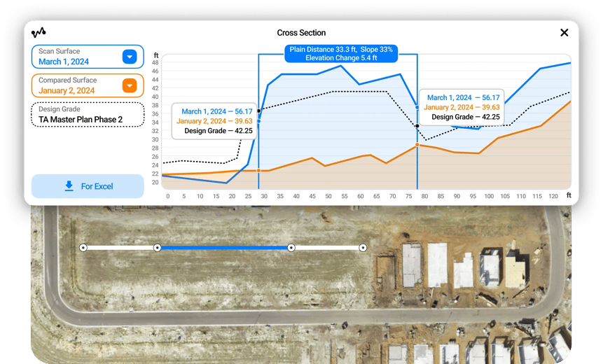Click the left vertical measurement marker line
603x364 pixels.
[x=258, y=122]
